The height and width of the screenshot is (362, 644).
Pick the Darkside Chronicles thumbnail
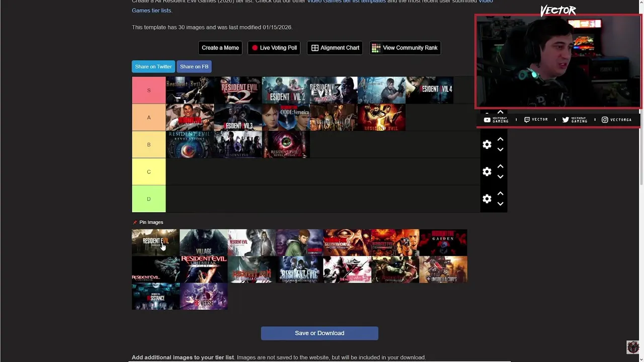click(x=299, y=269)
